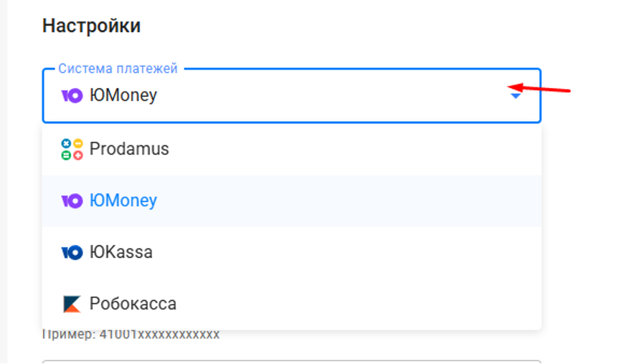This screenshot has height=364, width=617.
Task: Click the ЮMoney logo inside the selected field
Action: pyautogui.click(x=72, y=95)
